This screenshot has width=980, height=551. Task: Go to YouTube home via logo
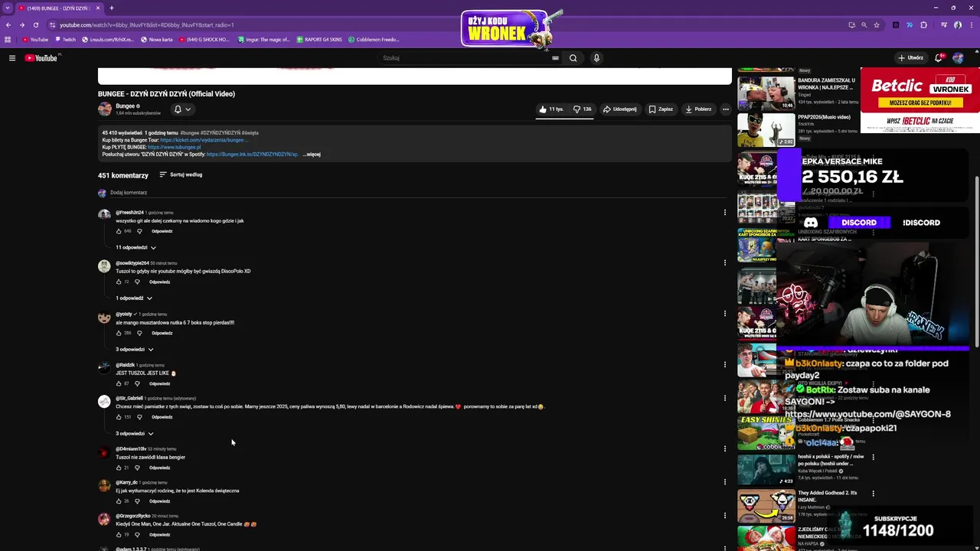click(41, 58)
